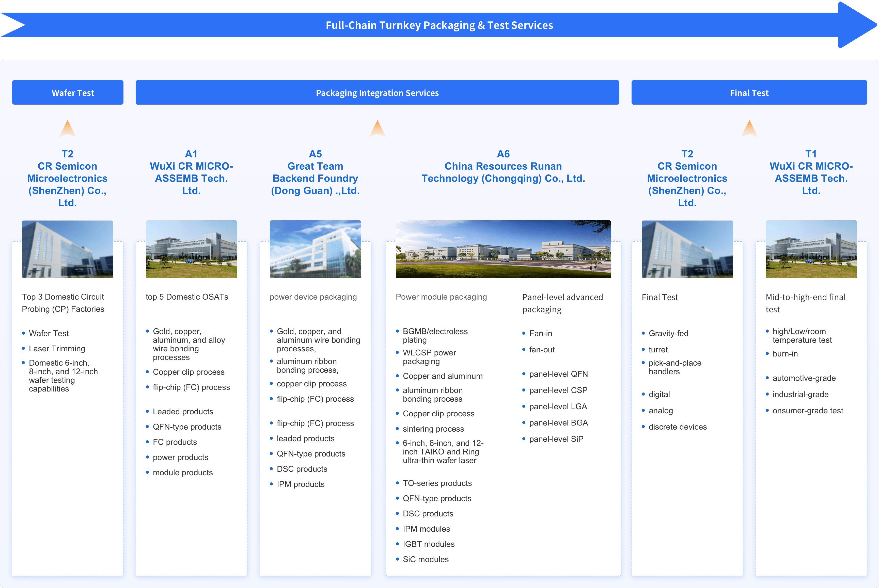Image resolution: width=879 pixels, height=588 pixels.
Task: Select the 'Fan-in' bullet
Action: [x=540, y=333]
